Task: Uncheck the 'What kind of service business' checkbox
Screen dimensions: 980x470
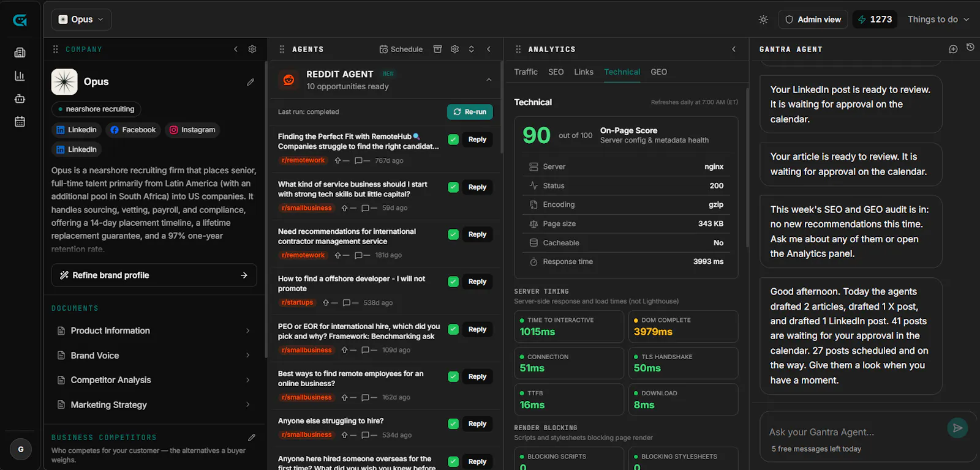Action: tap(453, 187)
